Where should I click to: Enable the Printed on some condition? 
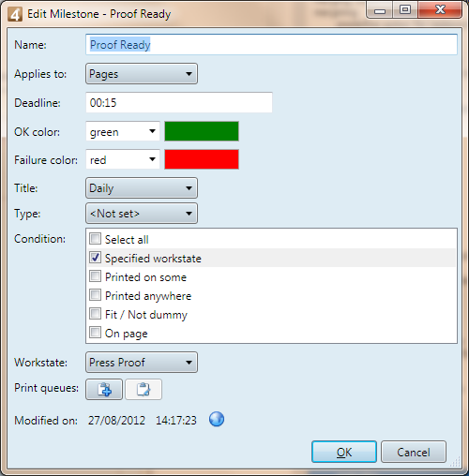(x=95, y=276)
